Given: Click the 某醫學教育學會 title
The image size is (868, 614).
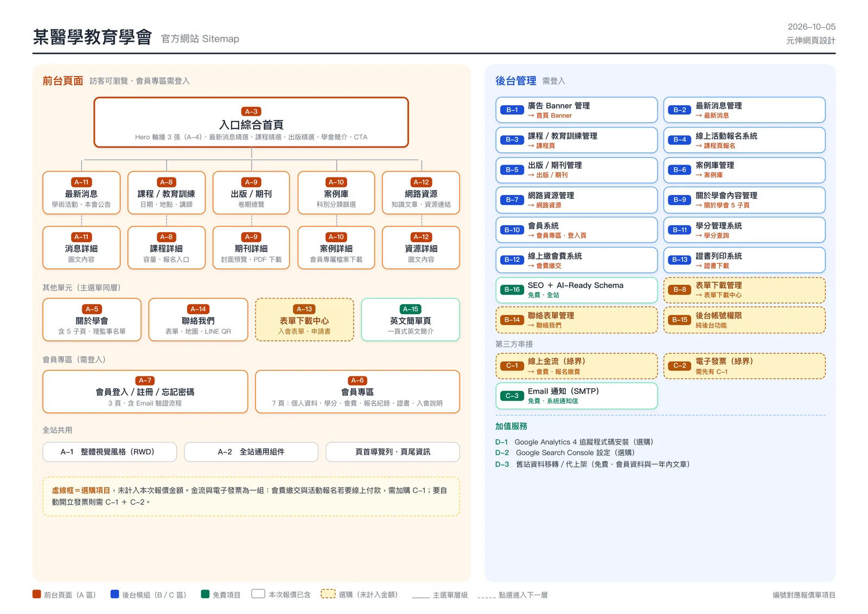Looking at the screenshot, I should 93,37.
